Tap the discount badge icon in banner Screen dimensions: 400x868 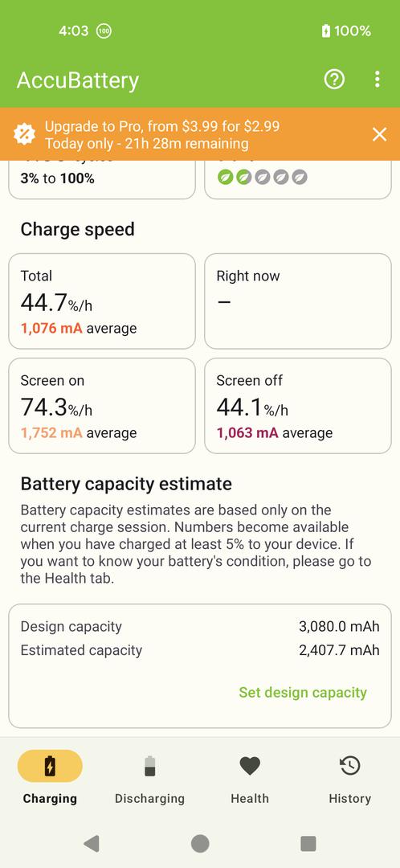tap(24, 134)
